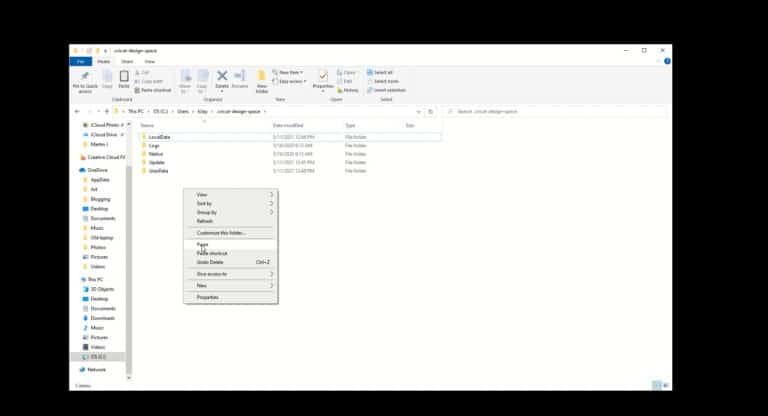The width and height of the screenshot is (768, 416).
Task: Choose Paste from the context menu
Action: click(203, 244)
